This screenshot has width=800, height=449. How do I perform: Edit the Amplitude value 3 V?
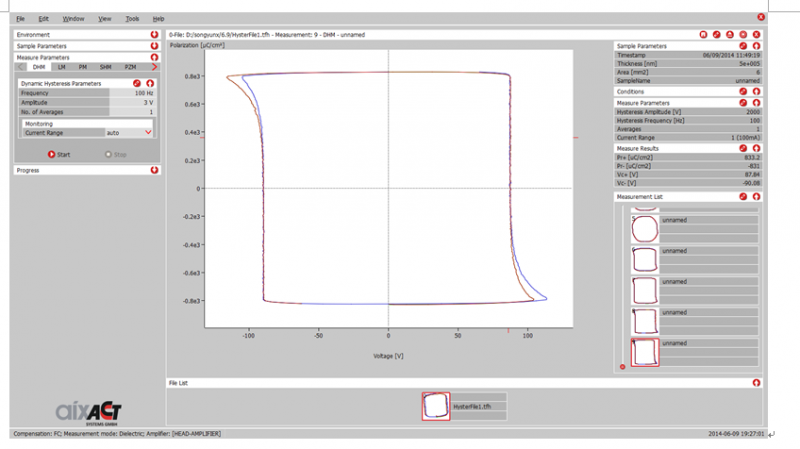(x=131, y=103)
